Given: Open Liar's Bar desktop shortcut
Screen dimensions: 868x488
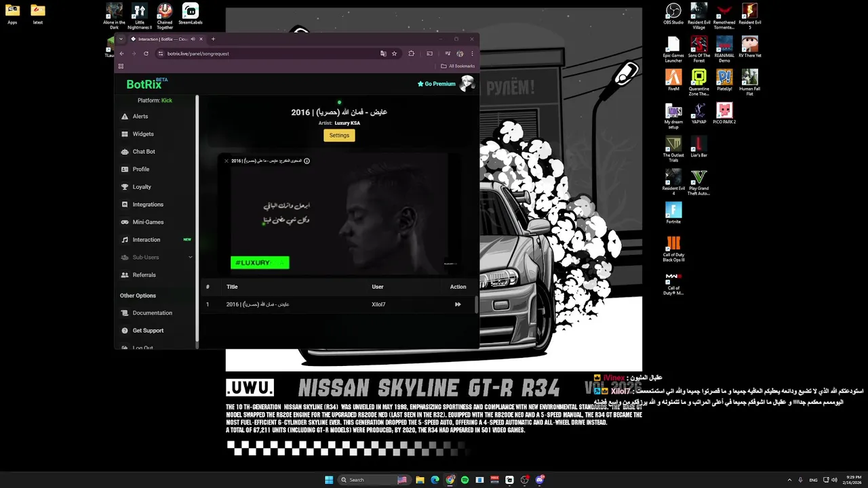Looking at the screenshot, I should point(699,146).
